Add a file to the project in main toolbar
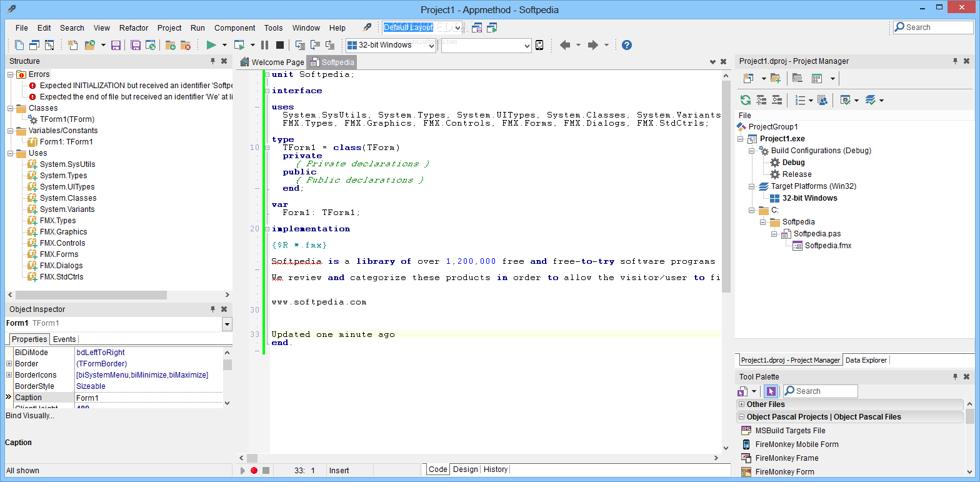This screenshot has width=980, height=482. (170, 45)
